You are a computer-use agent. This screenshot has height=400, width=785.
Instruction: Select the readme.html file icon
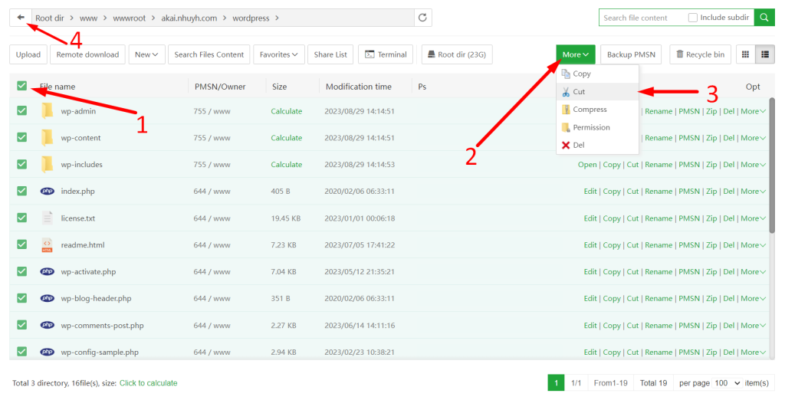click(x=47, y=245)
